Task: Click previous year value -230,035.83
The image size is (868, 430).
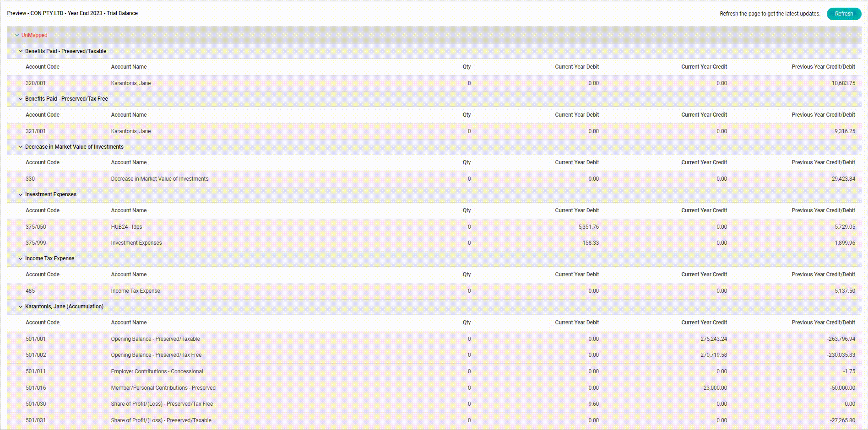Action: pos(841,355)
